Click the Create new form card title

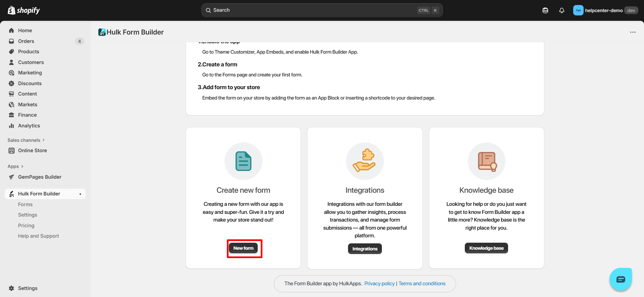[x=243, y=190]
